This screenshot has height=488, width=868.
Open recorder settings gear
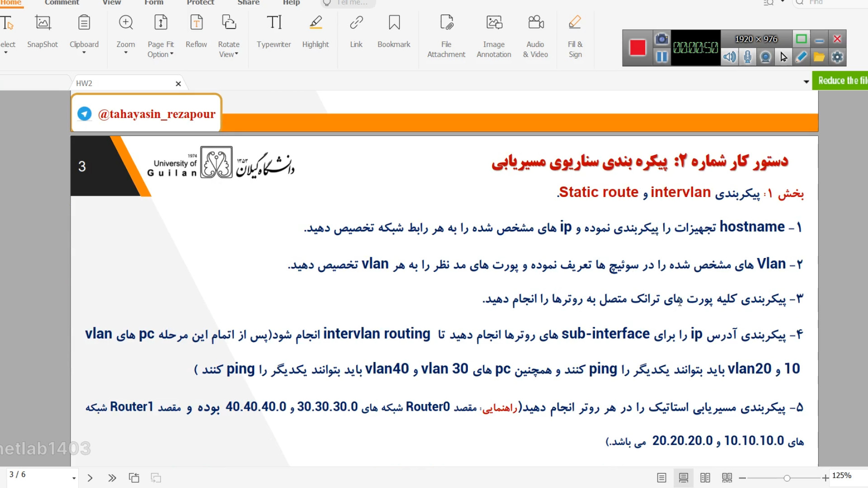[x=837, y=57]
